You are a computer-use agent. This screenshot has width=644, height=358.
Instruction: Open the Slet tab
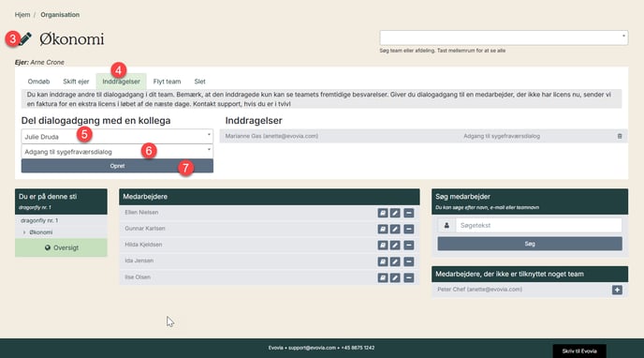tap(200, 82)
